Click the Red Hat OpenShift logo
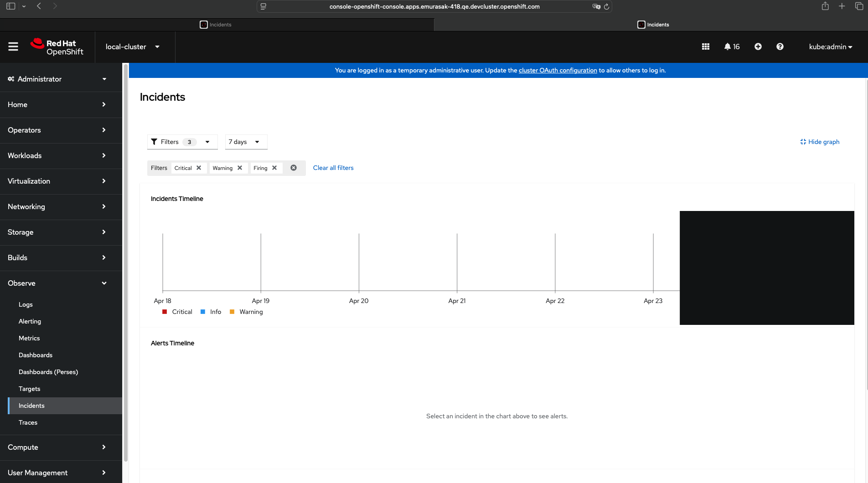 (x=57, y=47)
